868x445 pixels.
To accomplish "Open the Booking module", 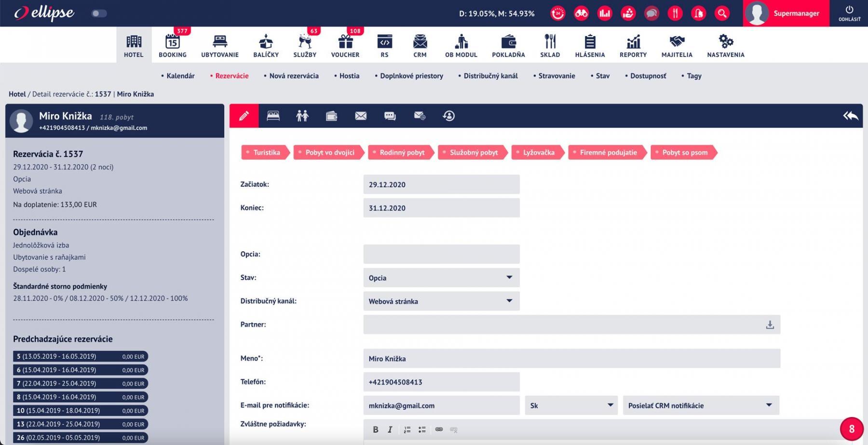I will 173,45.
